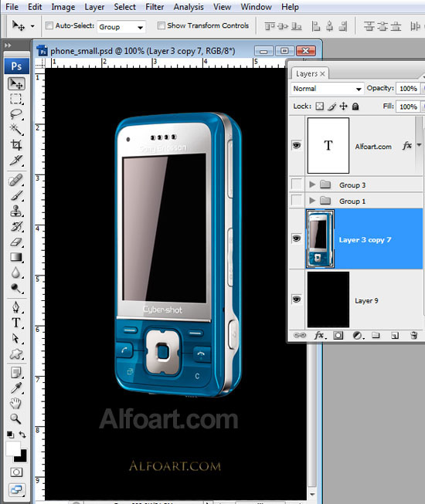The height and width of the screenshot is (504, 425).
Task: Add a layer mask
Action: (x=338, y=336)
